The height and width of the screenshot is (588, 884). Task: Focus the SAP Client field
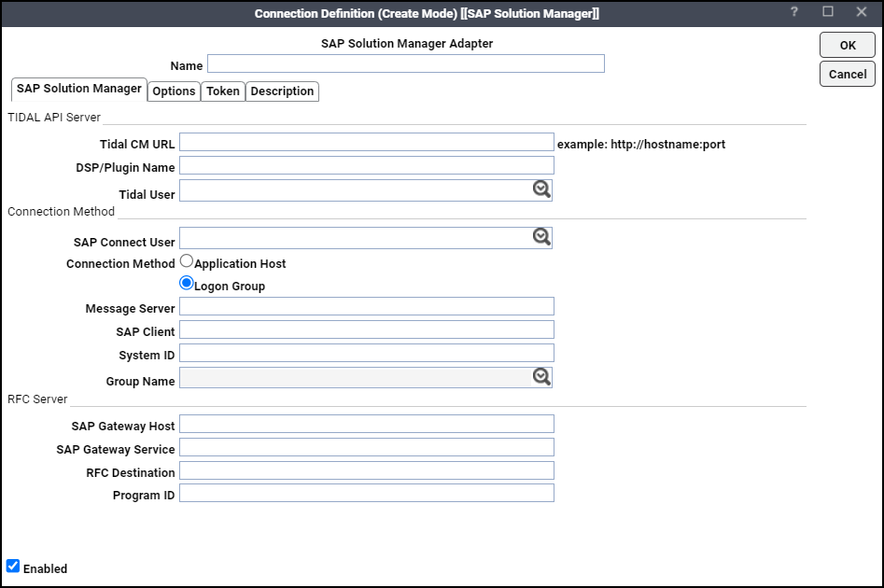(367, 329)
